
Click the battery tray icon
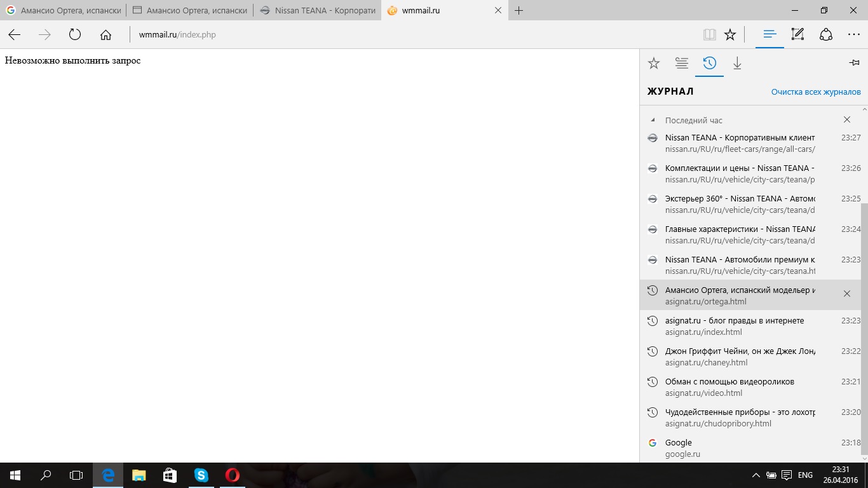[771, 475]
